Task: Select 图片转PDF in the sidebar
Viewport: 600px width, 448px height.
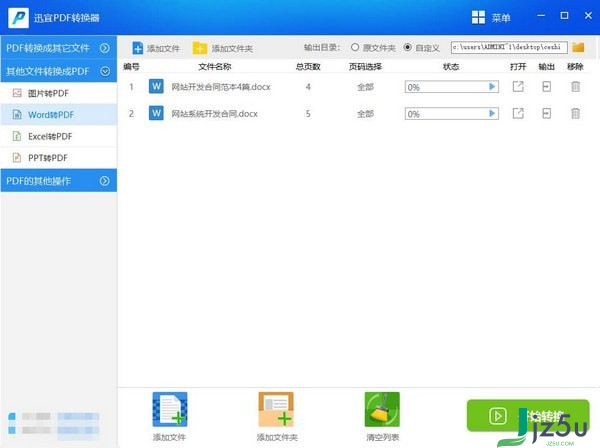Action: pos(59,93)
